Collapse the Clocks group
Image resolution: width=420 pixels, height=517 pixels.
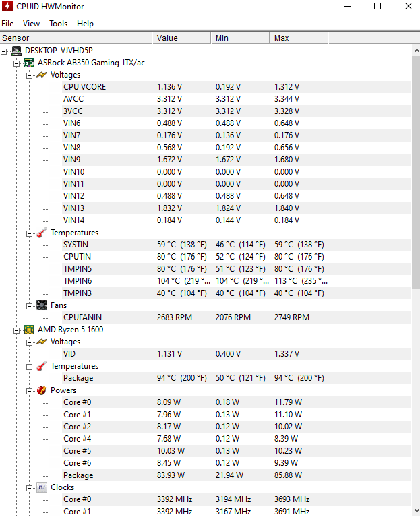[30, 488]
